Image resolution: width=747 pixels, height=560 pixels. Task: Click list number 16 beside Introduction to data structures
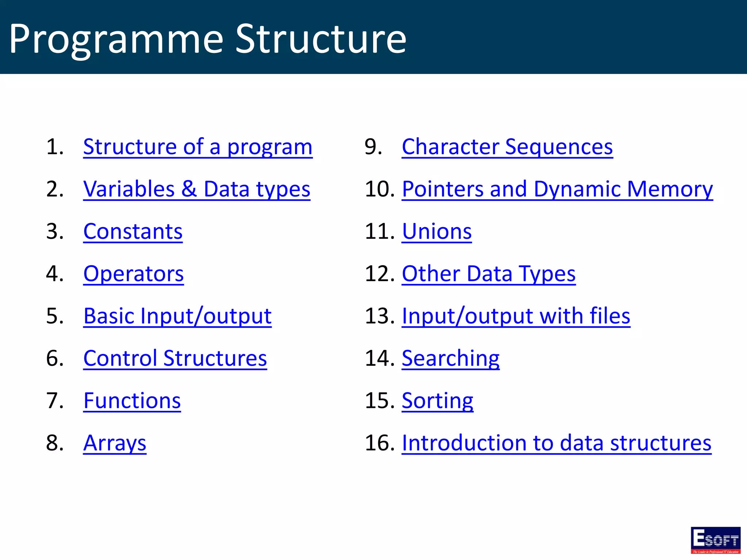380,443
